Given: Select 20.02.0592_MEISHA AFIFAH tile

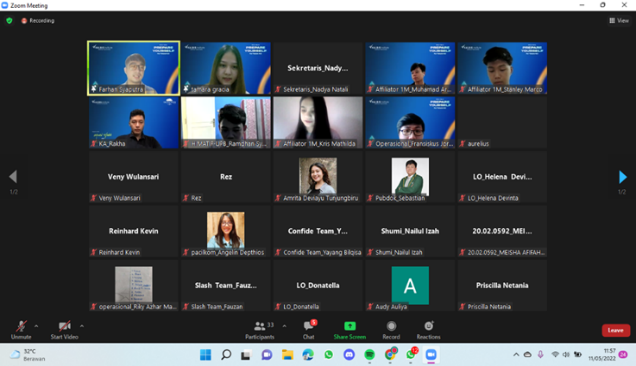Looking at the screenshot, I should pos(502,231).
